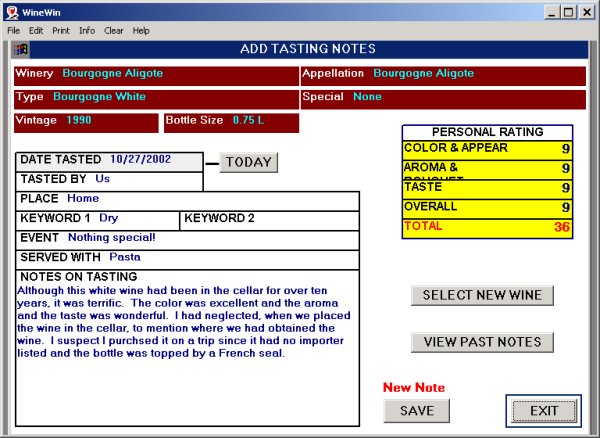The width and height of the screenshot is (600, 438).
Task: Open the Print menu
Action: pos(61,31)
